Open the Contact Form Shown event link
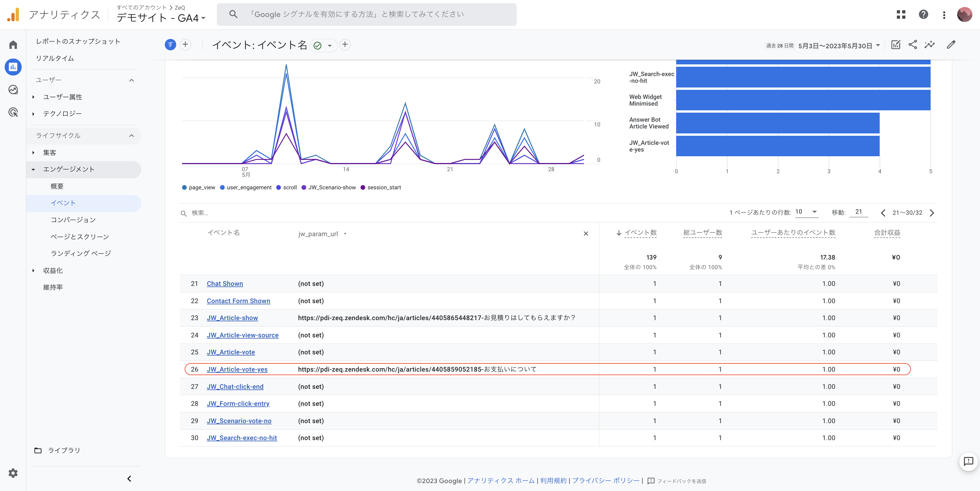980x491 pixels. [239, 301]
